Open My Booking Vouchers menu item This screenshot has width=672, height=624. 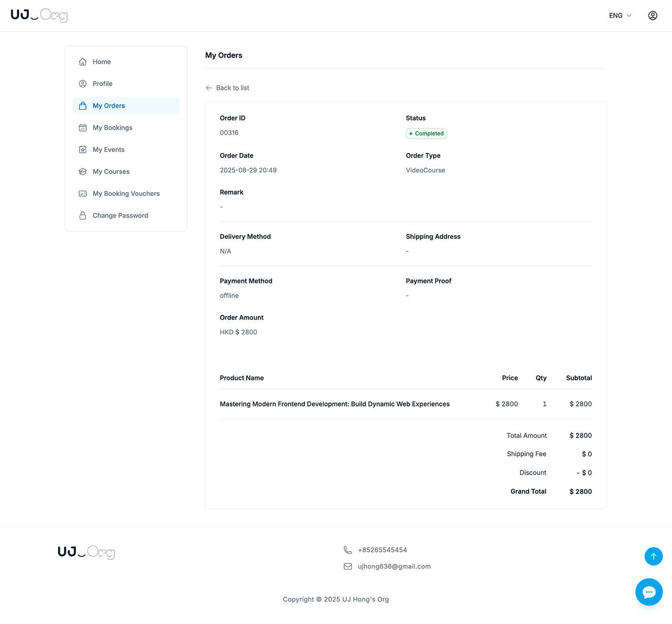[126, 194]
